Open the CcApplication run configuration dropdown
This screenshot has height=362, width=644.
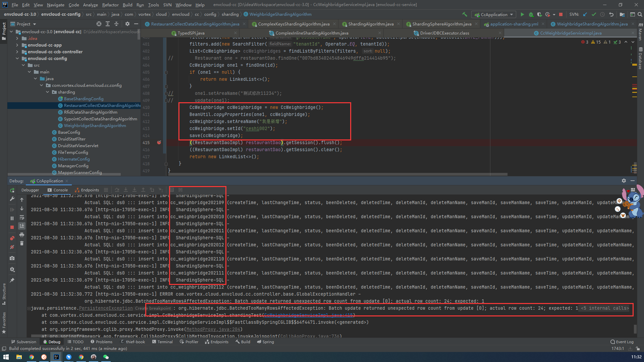coord(494,14)
